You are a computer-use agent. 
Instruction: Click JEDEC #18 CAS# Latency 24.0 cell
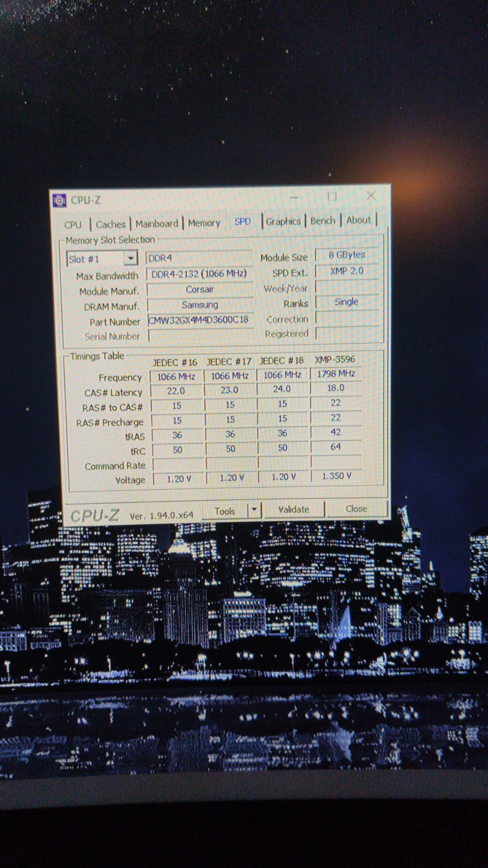[x=282, y=389]
